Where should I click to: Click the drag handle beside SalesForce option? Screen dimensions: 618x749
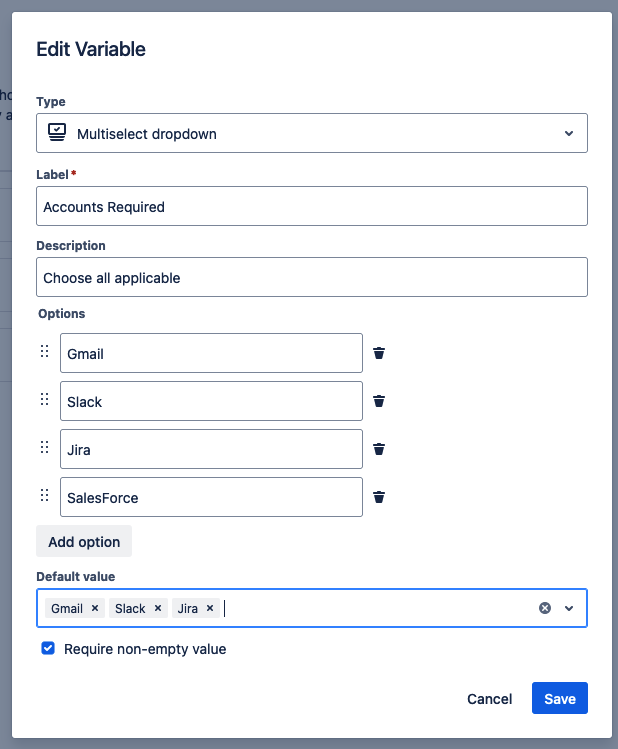44,496
